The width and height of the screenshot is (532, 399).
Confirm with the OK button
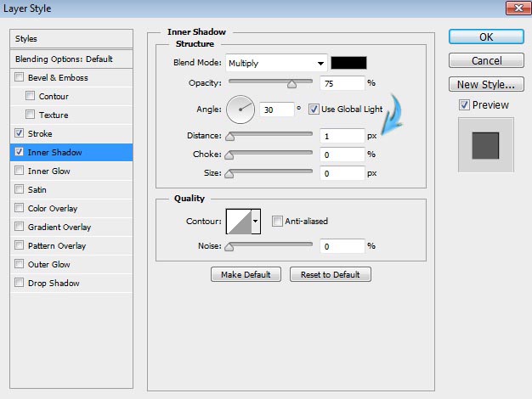tap(486, 37)
